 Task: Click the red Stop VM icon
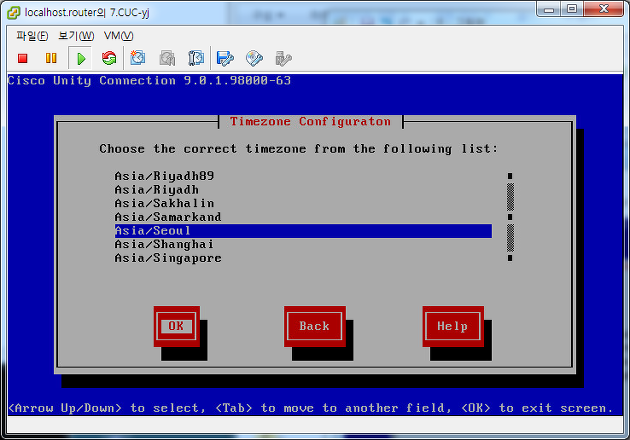click(x=22, y=59)
